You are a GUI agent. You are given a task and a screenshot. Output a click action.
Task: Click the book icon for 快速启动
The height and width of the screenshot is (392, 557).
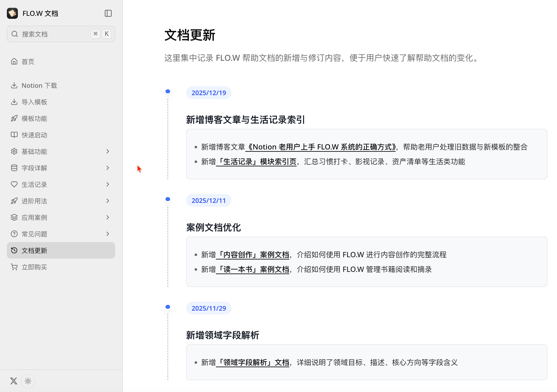14,135
